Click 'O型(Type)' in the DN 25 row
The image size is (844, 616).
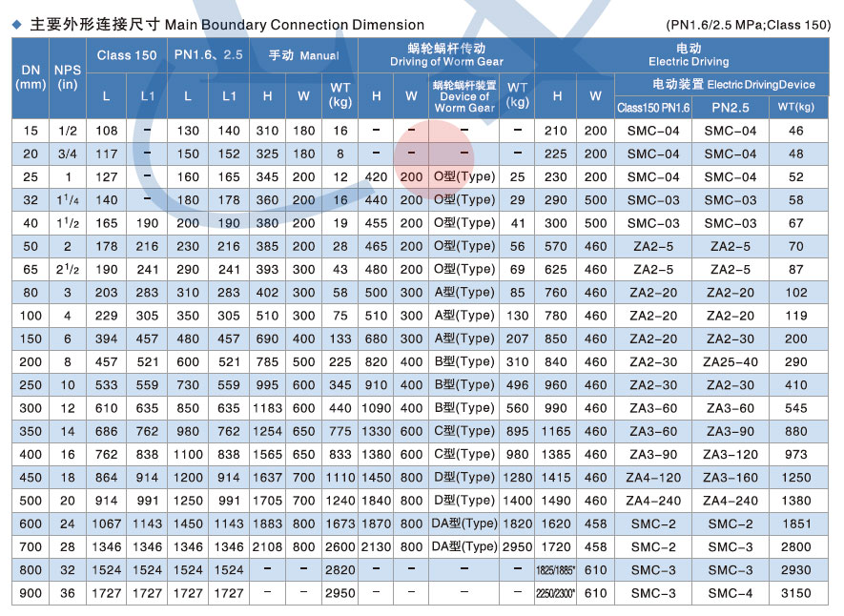pos(464,177)
